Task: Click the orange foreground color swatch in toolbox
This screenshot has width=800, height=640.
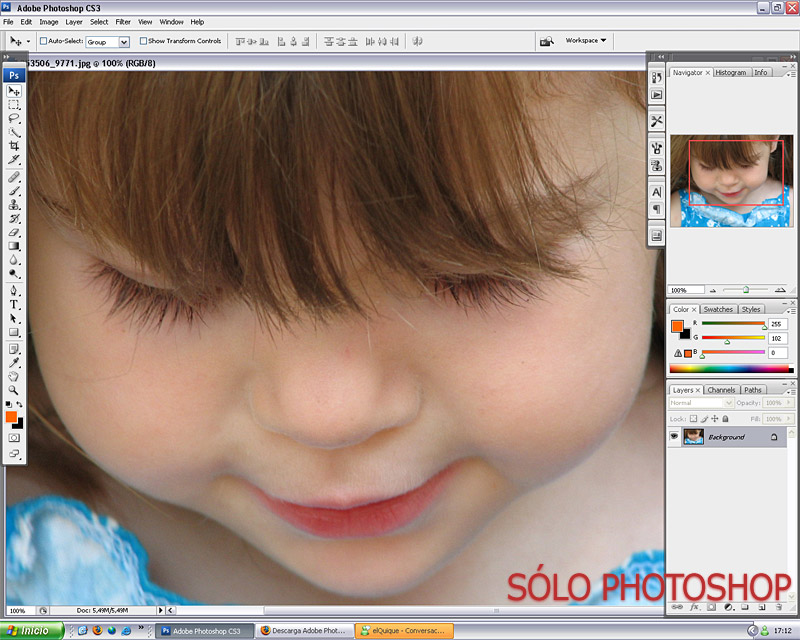Action: pos(11,416)
